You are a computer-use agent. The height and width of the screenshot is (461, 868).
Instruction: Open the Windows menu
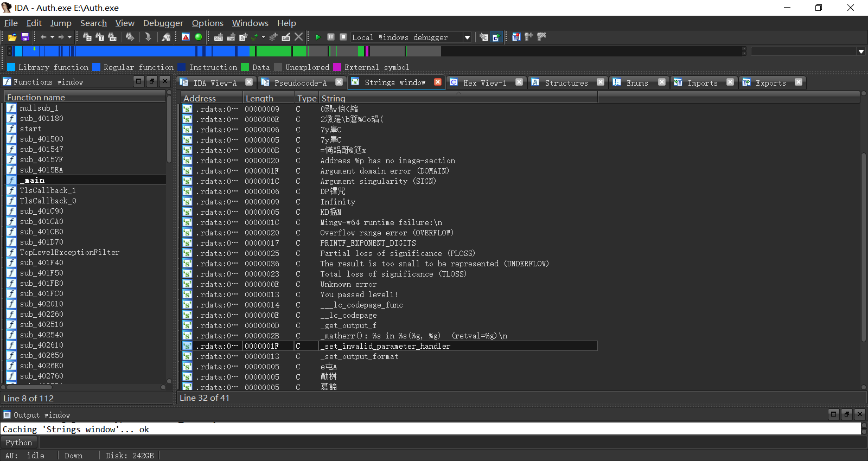click(250, 23)
